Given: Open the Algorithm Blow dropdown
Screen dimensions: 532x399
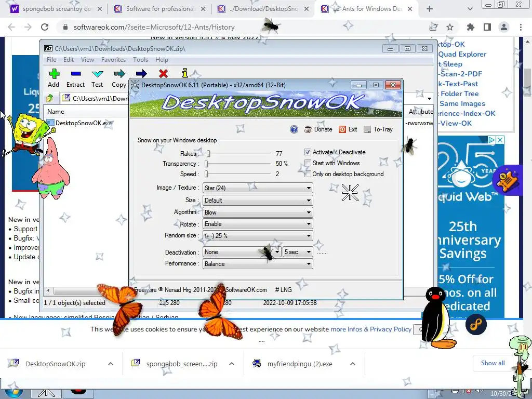Looking at the screenshot, I should pyautogui.click(x=258, y=212).
